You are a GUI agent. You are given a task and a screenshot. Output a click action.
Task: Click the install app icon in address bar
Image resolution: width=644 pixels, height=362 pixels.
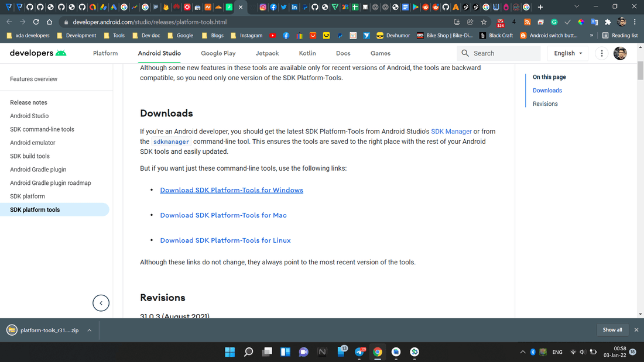click(x=457, y=22)
